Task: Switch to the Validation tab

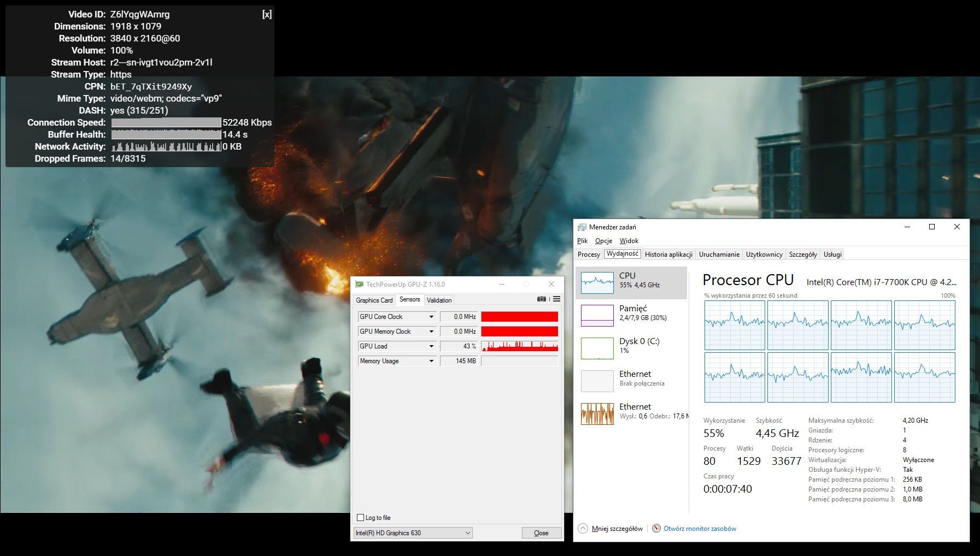Action: (439, 300)
